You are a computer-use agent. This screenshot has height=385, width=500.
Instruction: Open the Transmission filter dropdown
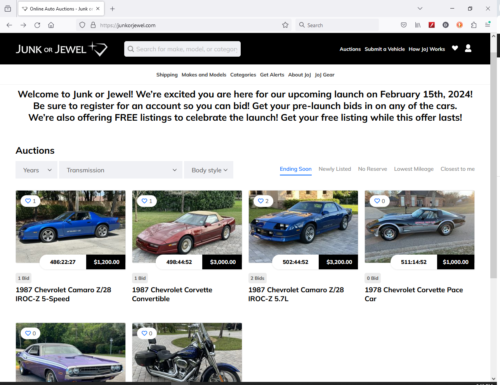(x=121, y=170)
